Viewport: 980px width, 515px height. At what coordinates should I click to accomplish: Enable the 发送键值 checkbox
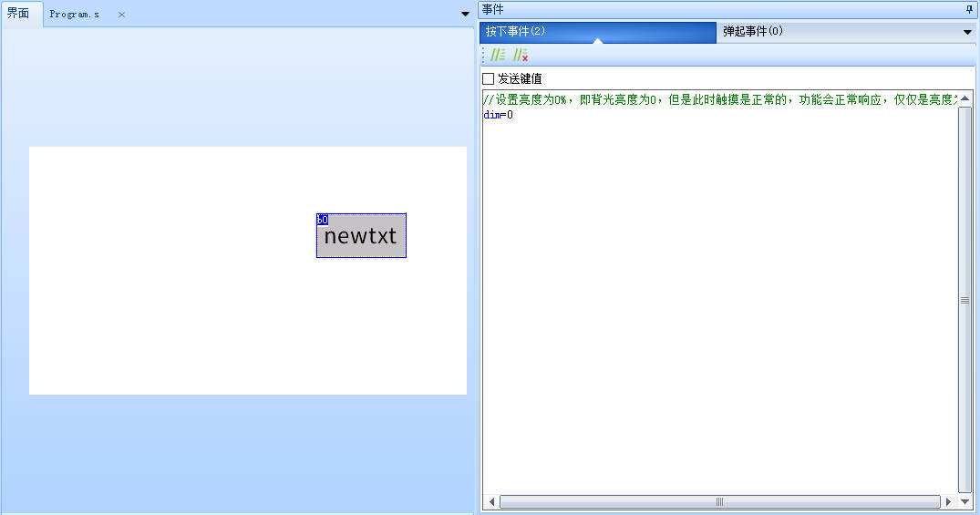[x=489, y=79]
